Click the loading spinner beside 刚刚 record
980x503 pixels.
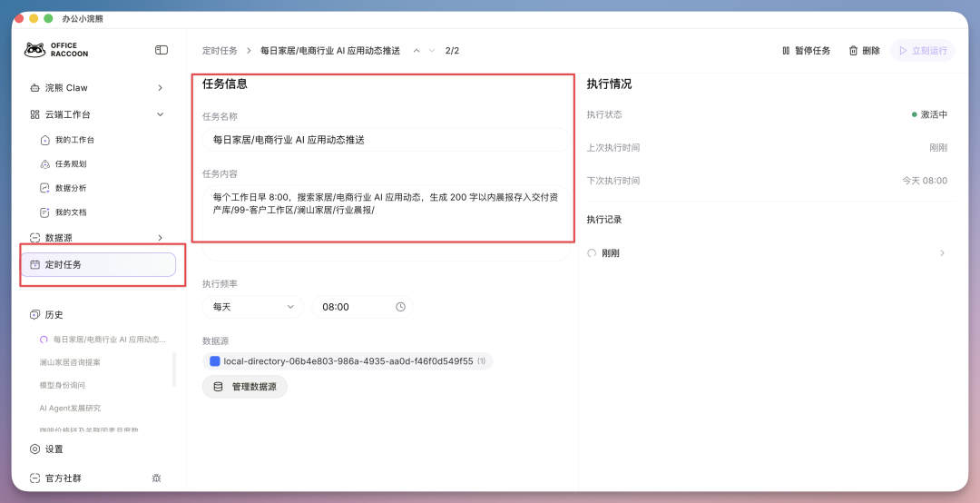coord(592,253)
